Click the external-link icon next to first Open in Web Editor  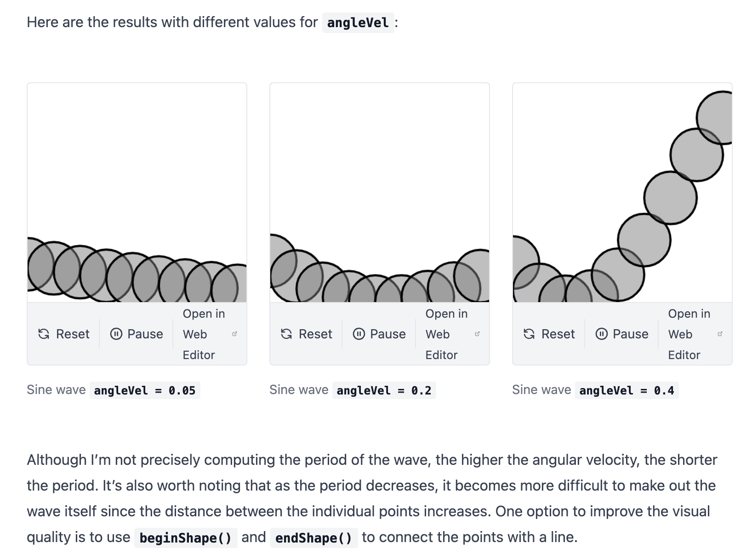(234, 334)
